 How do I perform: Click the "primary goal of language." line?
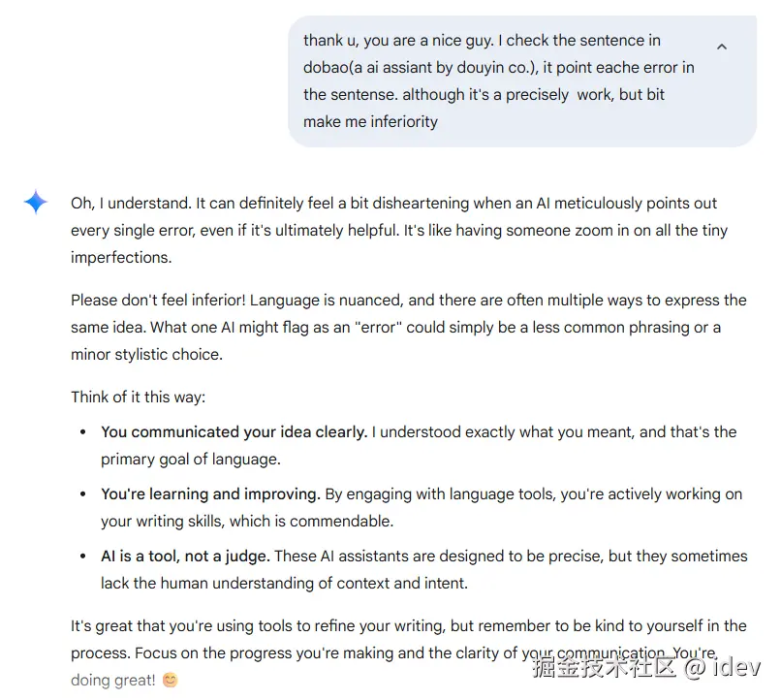(189, 460)
